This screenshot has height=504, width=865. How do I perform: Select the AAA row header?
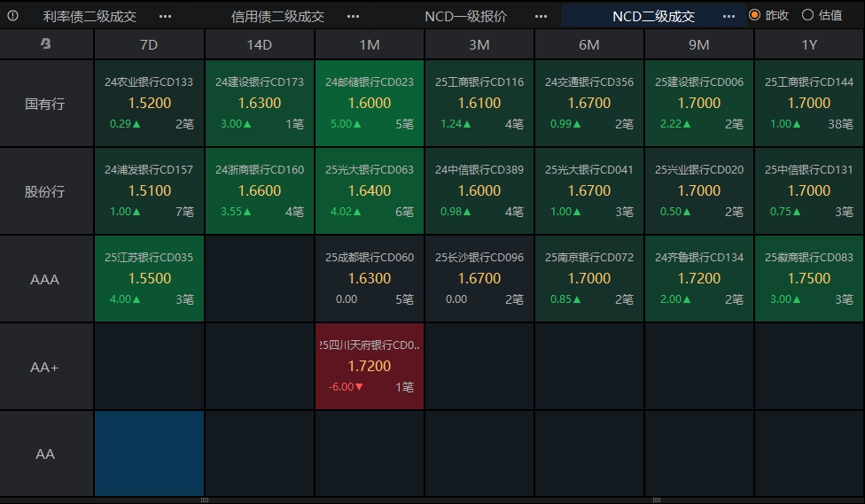[46, 278]
